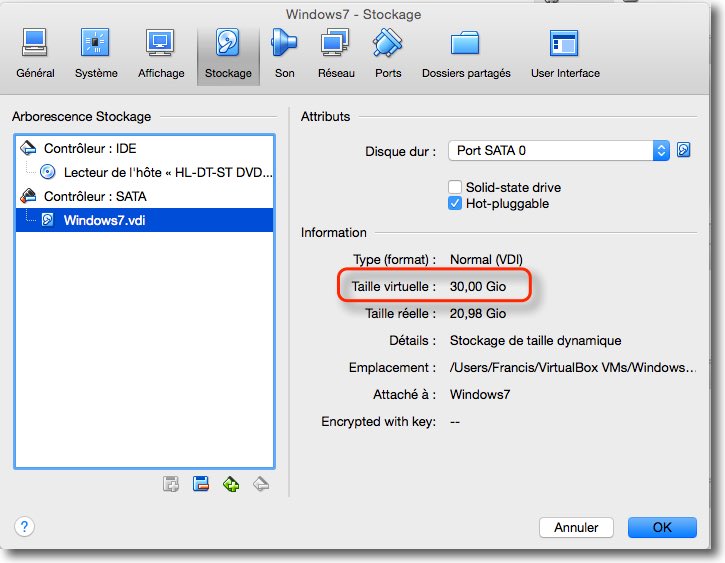Open the Affichage display settings
This screenshot has width=725, height=563.
(x=160, y=55)
